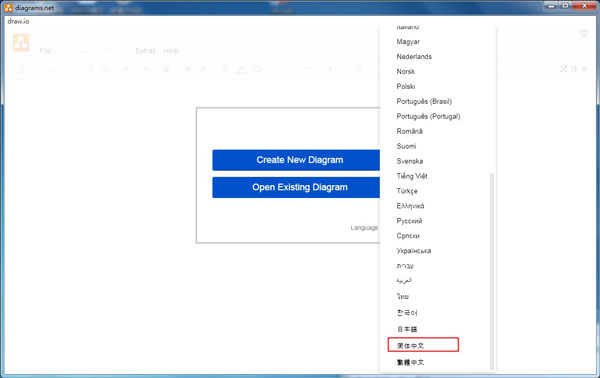The width and height of the screenshot is (600, 378).
Task: Click the language list scrollbar thumb
Action: click(x=492, y=271)
